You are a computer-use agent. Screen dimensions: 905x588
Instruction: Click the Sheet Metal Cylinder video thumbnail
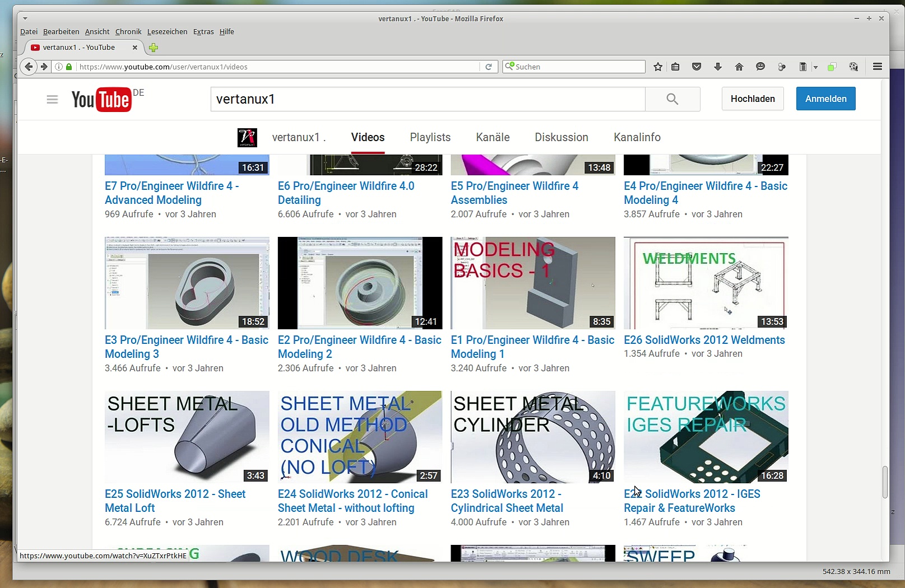532,437
